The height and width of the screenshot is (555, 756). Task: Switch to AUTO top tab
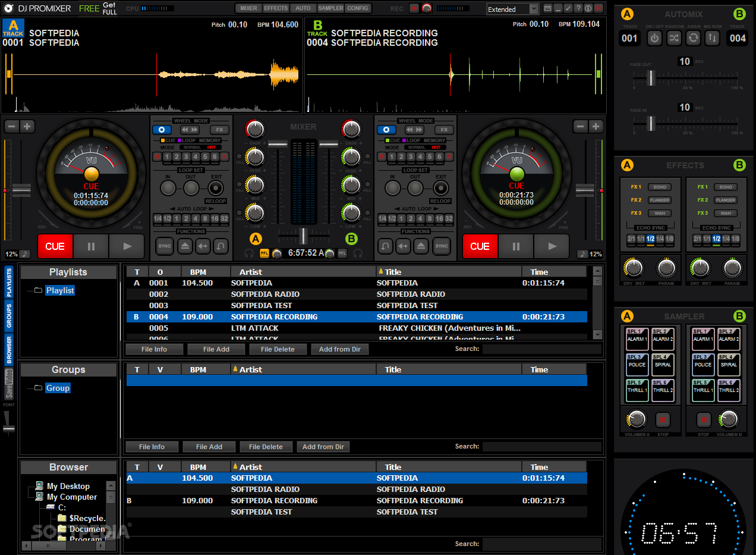click(303, 8)
